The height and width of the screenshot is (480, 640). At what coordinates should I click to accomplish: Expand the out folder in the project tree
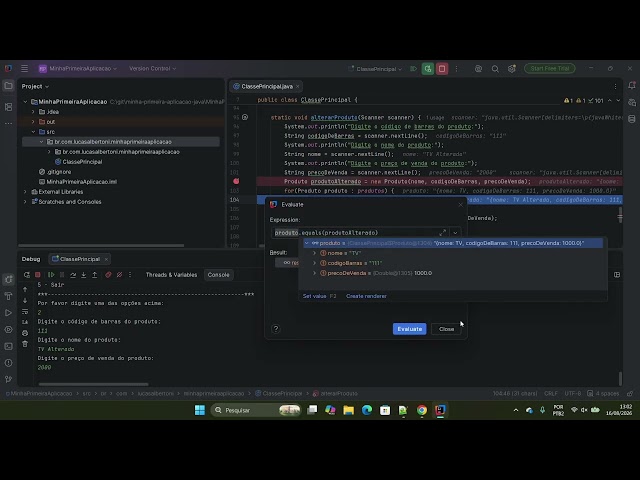pyautogui.click(x=33, y=122)
